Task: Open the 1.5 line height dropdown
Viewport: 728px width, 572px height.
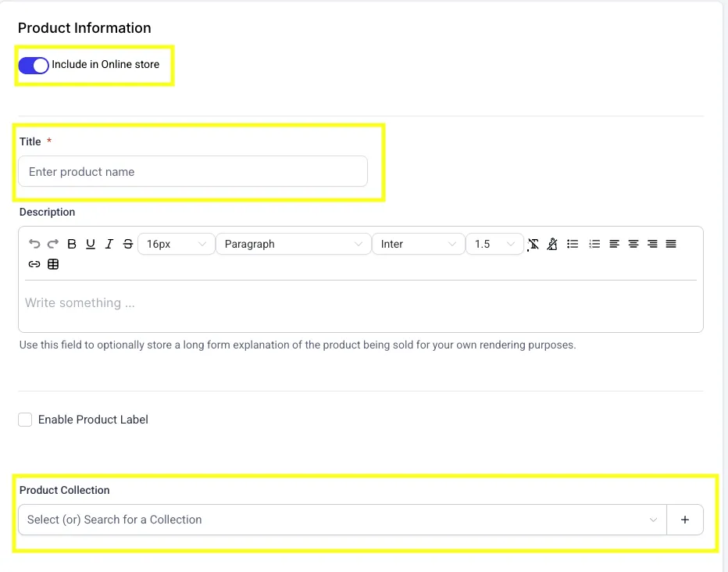Action: pos(494,244)
